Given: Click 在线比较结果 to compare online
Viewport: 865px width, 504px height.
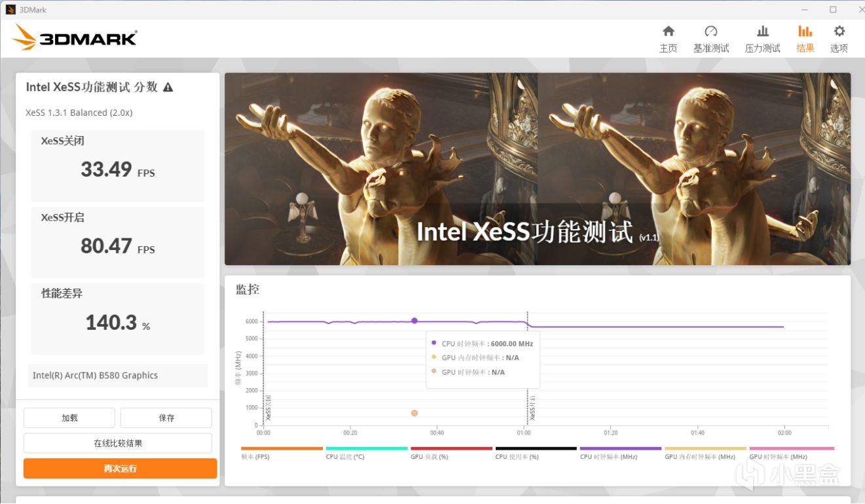Looking at the screenshot, I should coord(118,443).
